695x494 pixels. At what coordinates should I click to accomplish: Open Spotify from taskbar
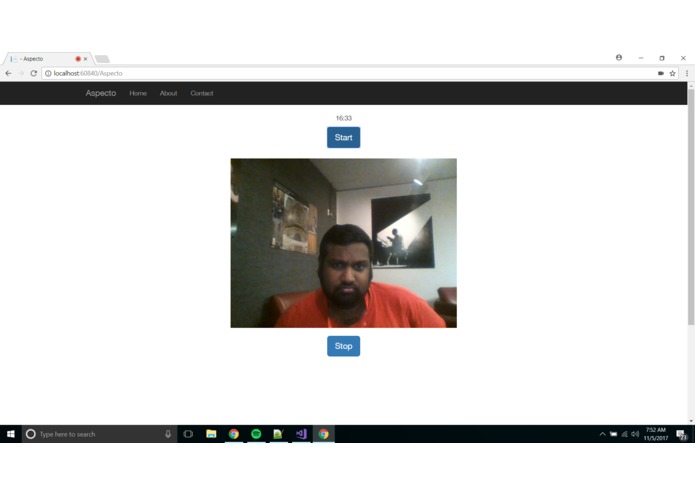(256, 434)
